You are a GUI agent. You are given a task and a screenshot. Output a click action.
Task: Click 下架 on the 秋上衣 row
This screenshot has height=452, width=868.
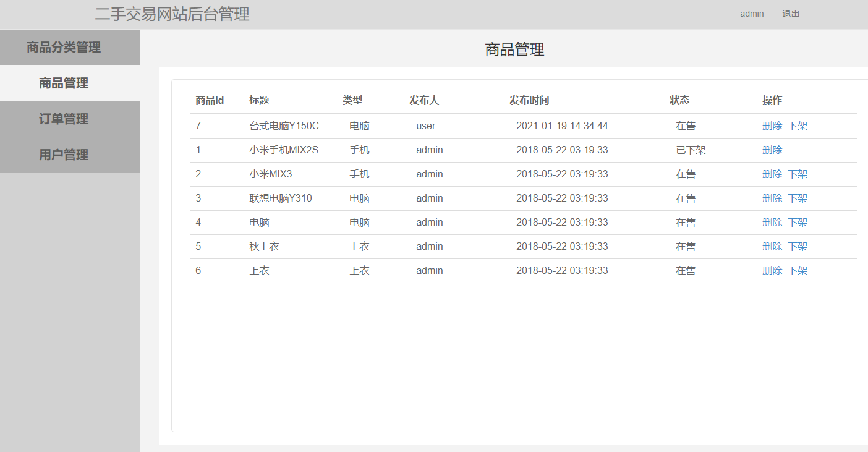click(x=798, y=246)
